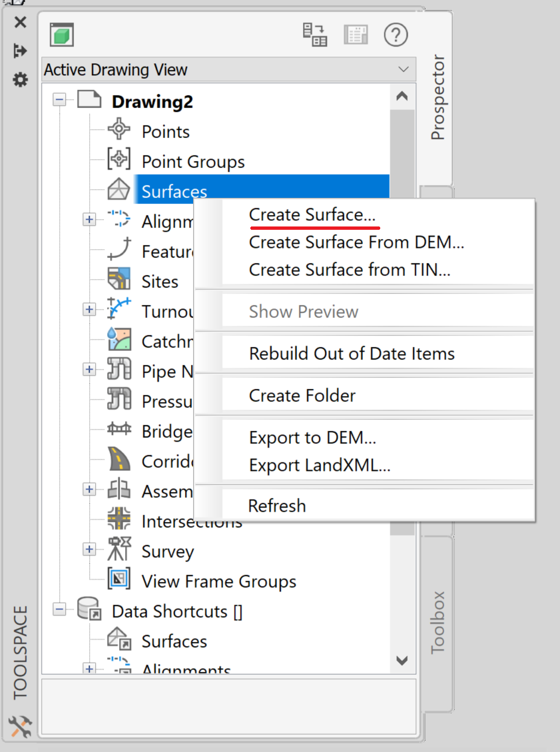This screenshot has height=752, width=560.
Task: Toggle the panel auto-hide pin arrow
Action: coord(19,50)
